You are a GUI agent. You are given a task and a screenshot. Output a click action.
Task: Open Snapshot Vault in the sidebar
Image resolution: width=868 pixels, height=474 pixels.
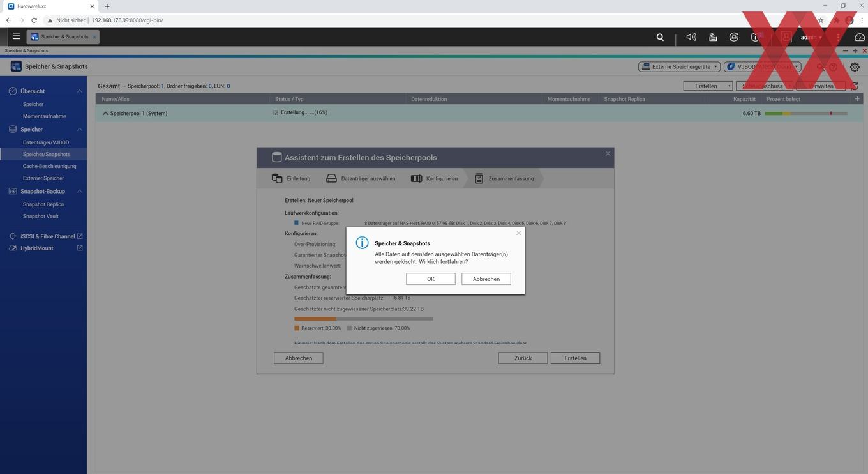click(x=41, y=216)
